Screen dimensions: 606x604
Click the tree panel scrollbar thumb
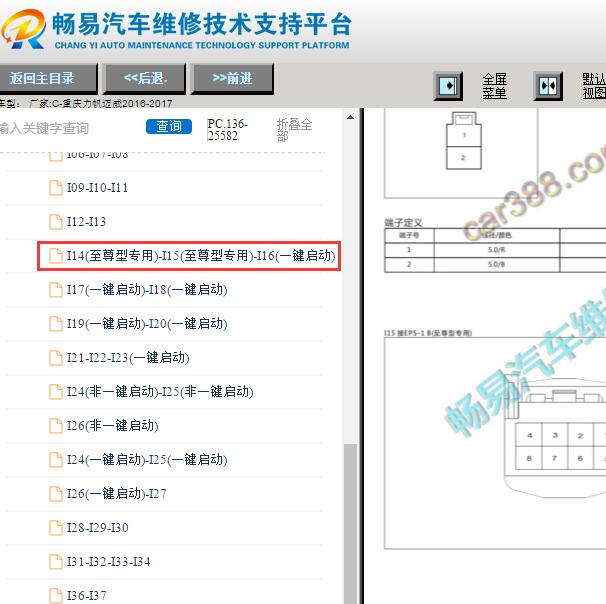coord(351,524)
